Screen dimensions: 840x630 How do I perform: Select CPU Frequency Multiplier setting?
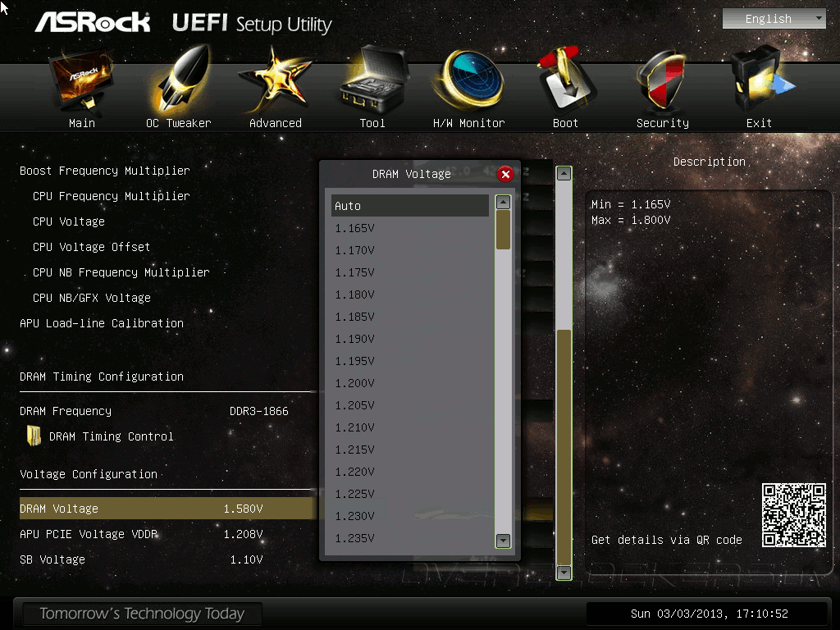click(x=112, y=196)
